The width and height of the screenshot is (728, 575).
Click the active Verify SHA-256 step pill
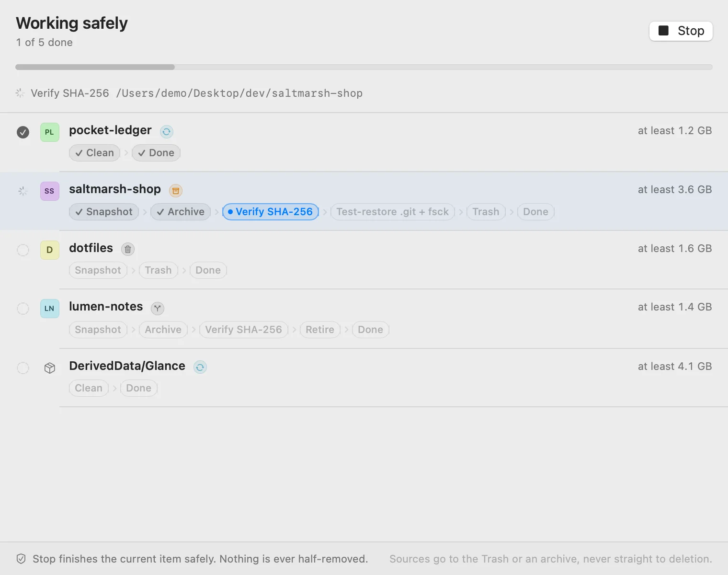click(271, 212)
